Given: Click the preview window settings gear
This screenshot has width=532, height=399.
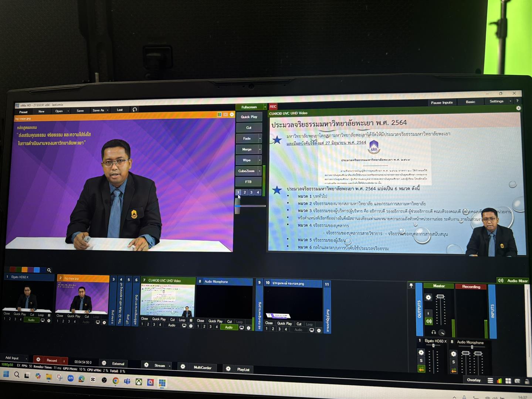Looking at the screenshot, I should [x=232, y=115].
